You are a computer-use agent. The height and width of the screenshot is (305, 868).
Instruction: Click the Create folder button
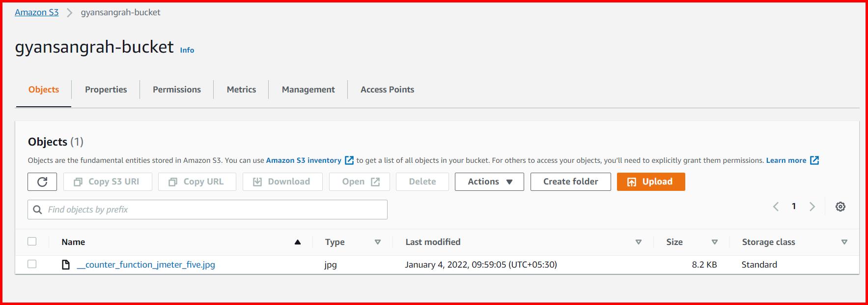[x=571, y=182]
